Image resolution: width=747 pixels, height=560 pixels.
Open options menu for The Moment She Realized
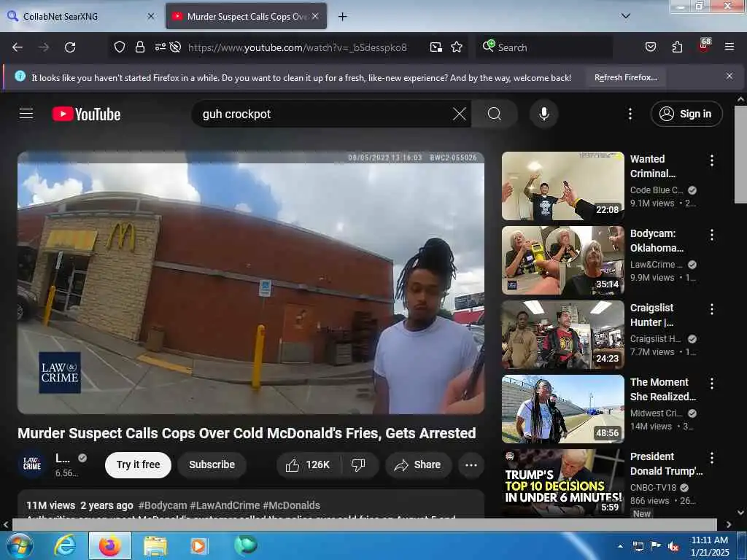pos(712,384)
